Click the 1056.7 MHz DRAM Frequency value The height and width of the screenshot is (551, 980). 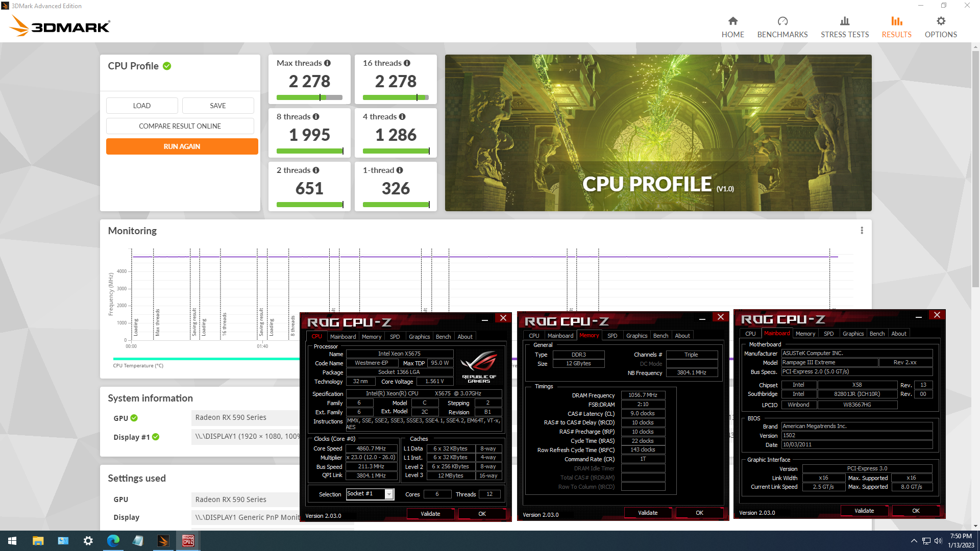click(643, 395)
